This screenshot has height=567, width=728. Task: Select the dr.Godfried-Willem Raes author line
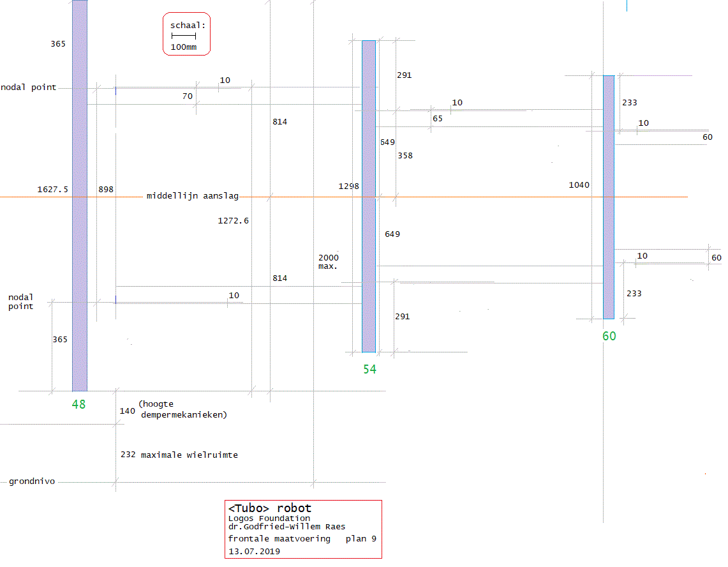click(x=286, y=527)
